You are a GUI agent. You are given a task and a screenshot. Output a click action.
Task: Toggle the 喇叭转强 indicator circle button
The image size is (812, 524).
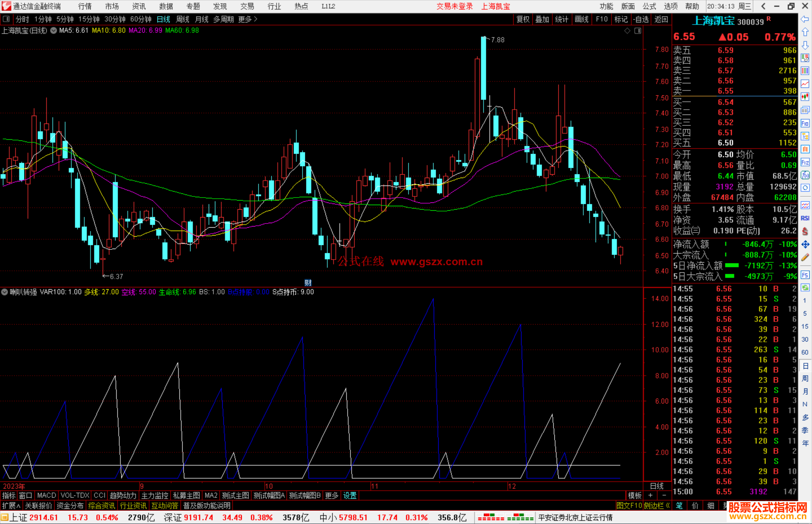click(5, 292)
